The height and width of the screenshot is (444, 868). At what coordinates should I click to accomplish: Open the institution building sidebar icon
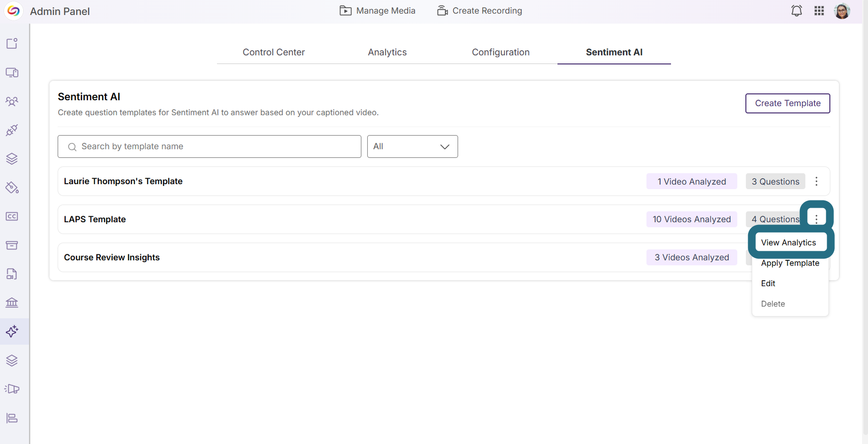coord(12,303)
